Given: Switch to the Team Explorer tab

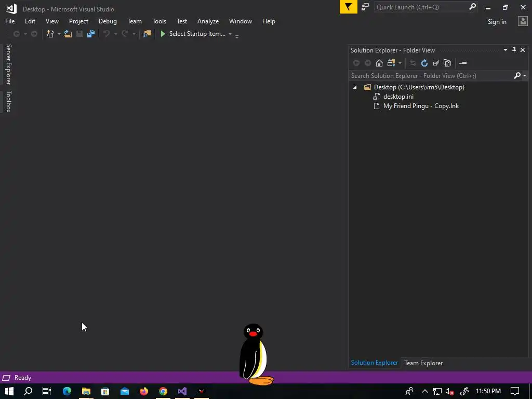Looking at the screenshot, I should coord(423,363).
